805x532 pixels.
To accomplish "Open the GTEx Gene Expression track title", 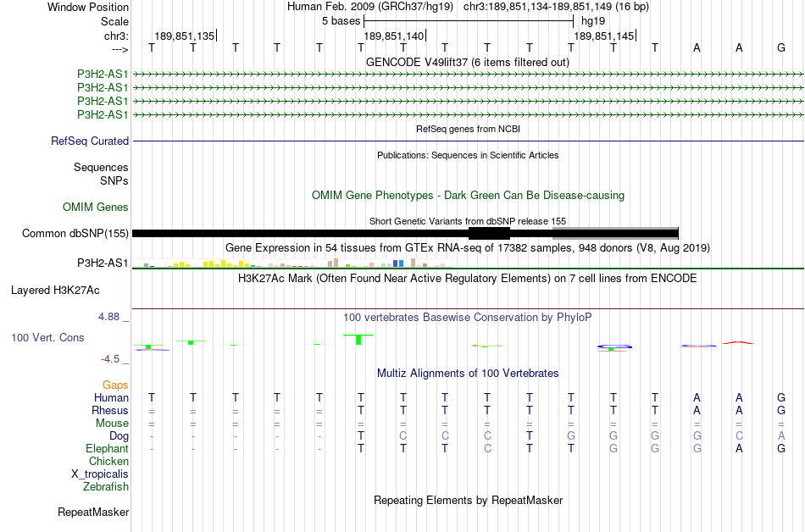I will point(468,248).
